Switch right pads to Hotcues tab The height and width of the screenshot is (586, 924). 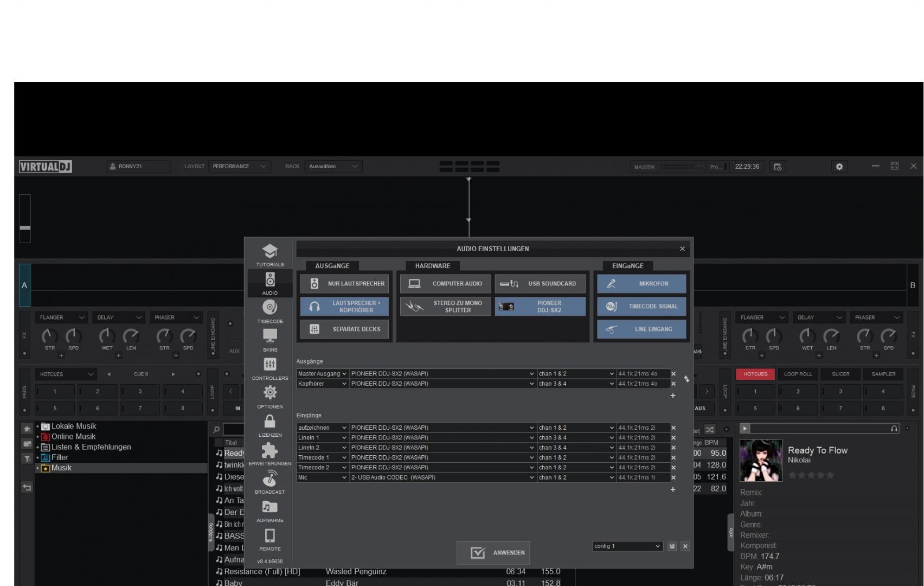755,374
